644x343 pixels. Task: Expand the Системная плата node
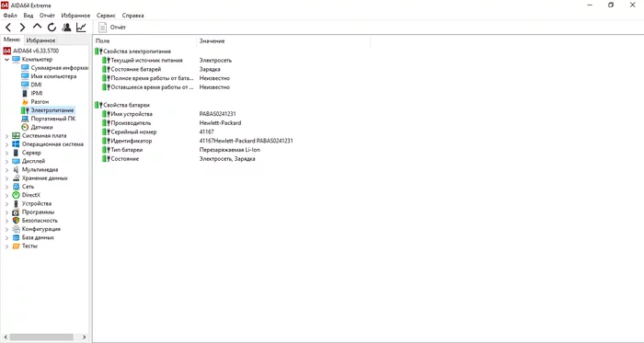pos(6,136)
